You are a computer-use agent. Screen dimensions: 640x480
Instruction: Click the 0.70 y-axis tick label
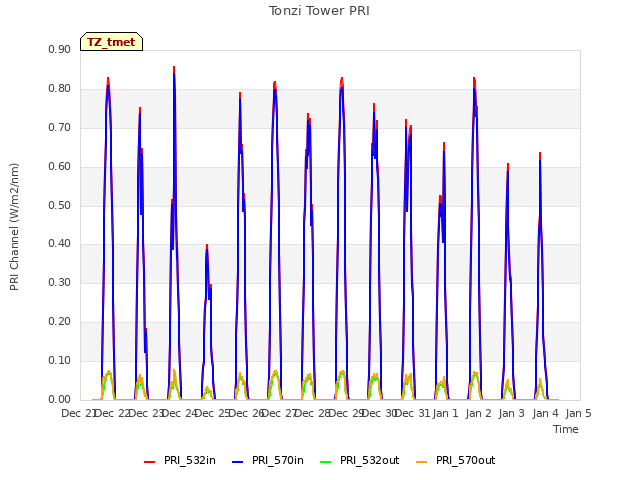pyautogui.click(x=60, y=127)
